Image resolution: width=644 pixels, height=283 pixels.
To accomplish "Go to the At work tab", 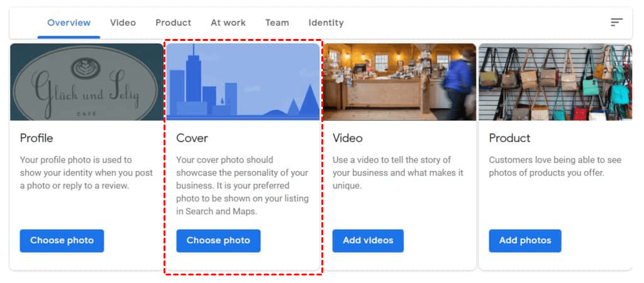I will [228, 23].
